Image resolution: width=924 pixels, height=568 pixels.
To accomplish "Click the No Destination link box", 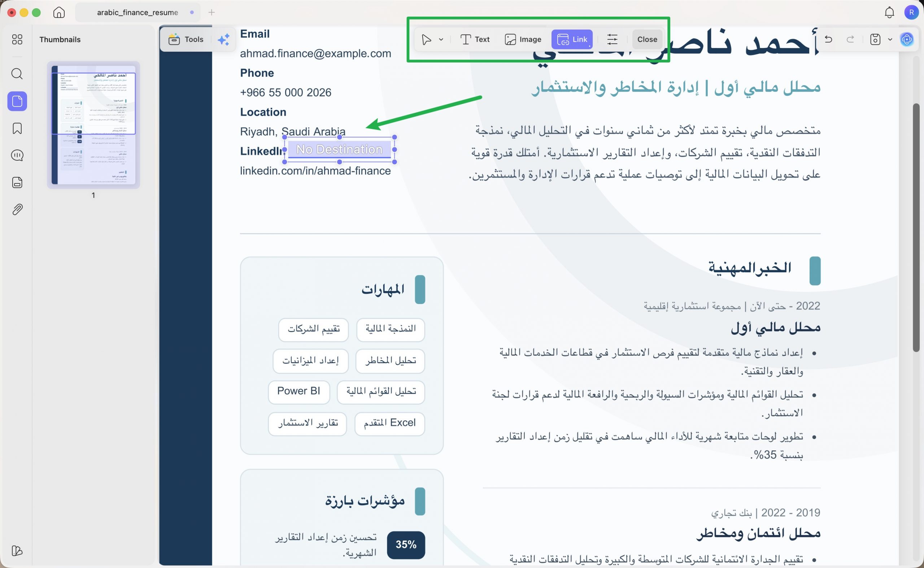I will pos(339,149).
